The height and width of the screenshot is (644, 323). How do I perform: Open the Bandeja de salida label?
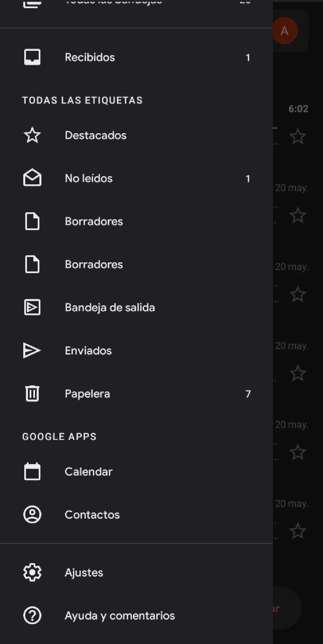tap(110, 307)
